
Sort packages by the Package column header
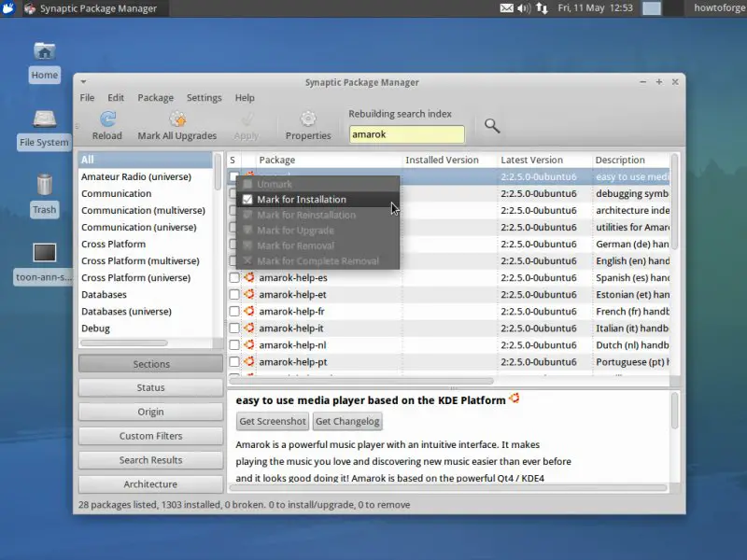coord(329,160)
